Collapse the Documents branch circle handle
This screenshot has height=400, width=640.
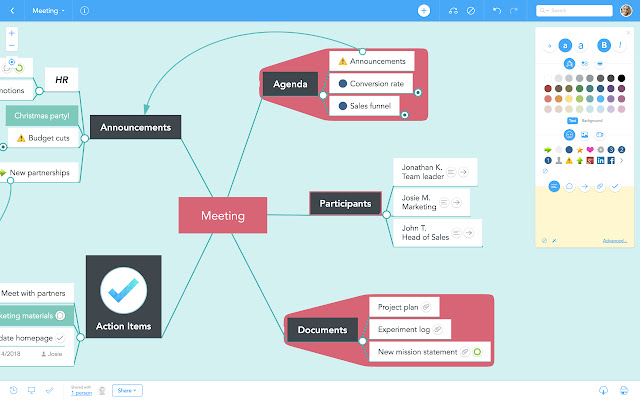click(x=362, y=341)
